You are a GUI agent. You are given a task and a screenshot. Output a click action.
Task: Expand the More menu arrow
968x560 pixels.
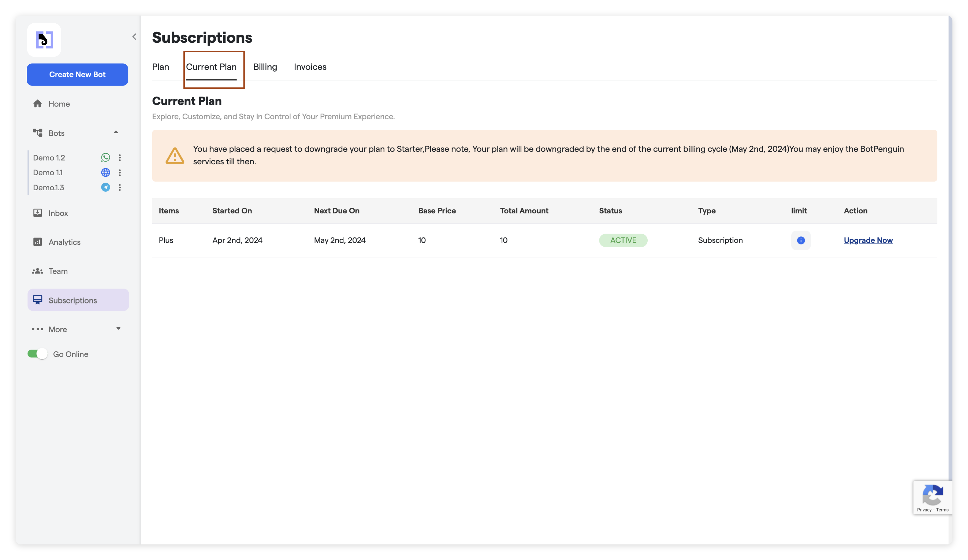point(118,328)
